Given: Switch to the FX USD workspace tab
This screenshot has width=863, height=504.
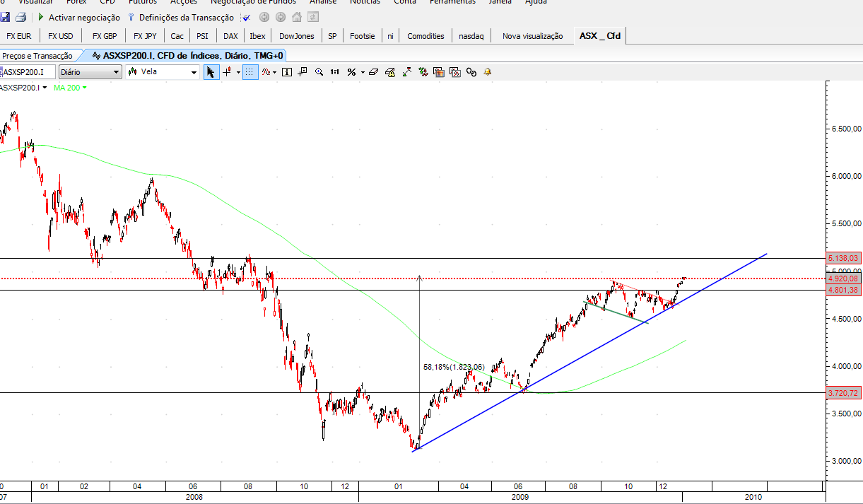Looking at the screenshot, I should tap(60, 36).
